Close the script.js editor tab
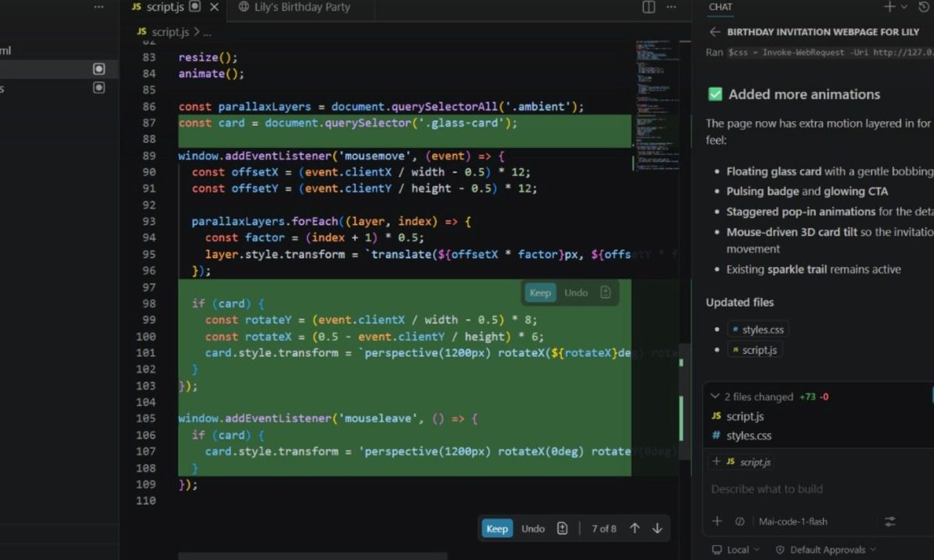Viewport: 934px width, 560px height. (x=214, y=7)
